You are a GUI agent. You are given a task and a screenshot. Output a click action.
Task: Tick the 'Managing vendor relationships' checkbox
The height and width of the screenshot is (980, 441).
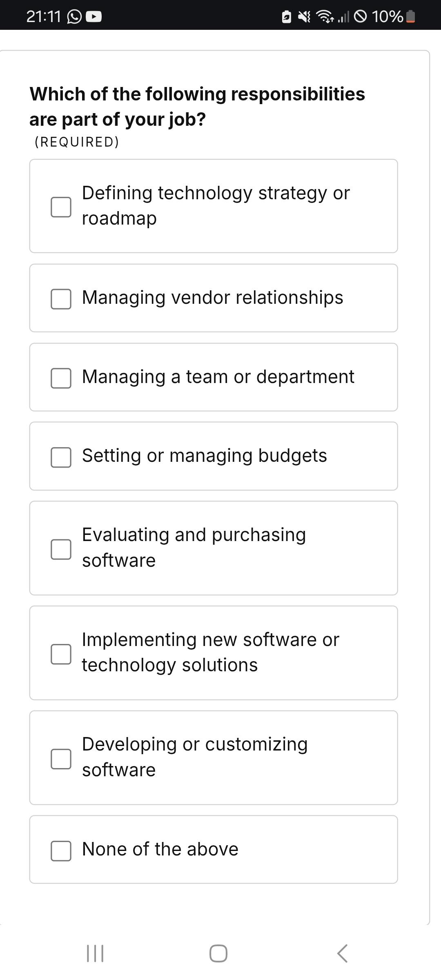tap(61, 299)
